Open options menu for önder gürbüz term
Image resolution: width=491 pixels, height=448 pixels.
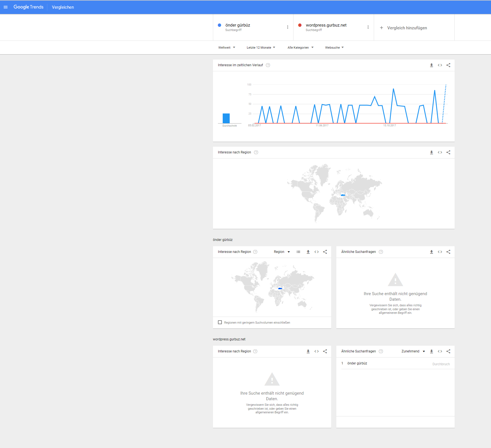(288, 27)
